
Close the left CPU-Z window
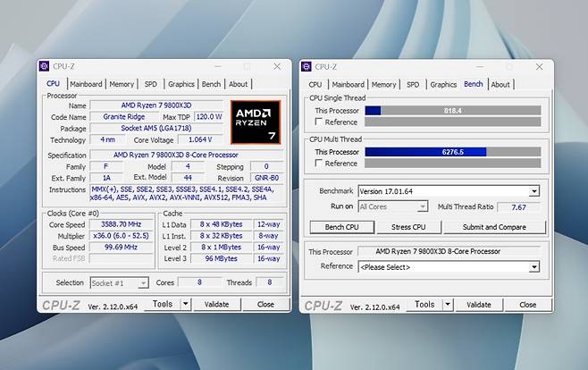point(277,66)
